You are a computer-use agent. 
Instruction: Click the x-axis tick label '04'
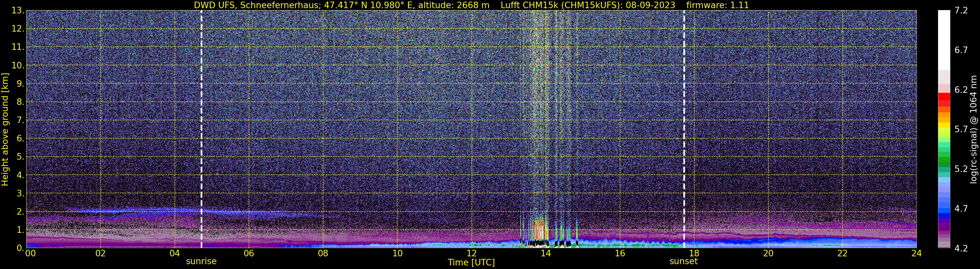point(175,254)
